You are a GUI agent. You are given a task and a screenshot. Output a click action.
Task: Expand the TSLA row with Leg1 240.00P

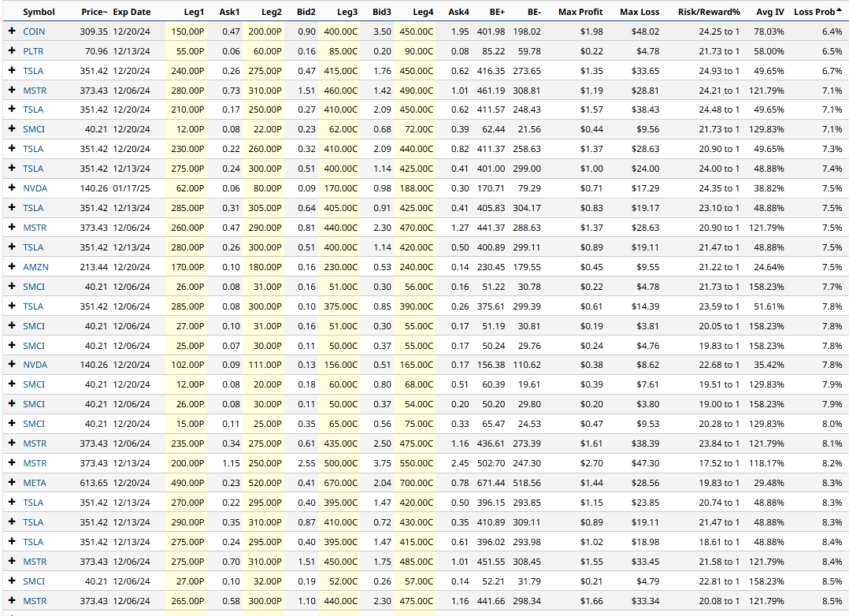point(12,70)
